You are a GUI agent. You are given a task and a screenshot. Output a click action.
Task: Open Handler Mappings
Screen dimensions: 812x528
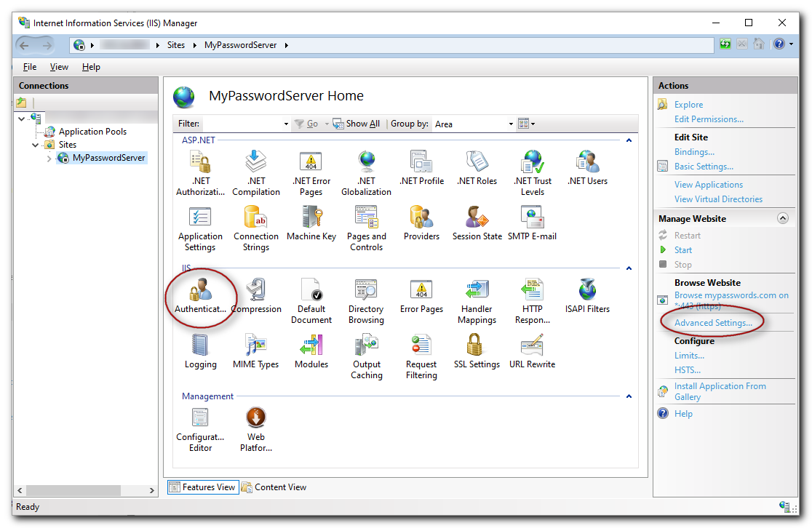[477, 301]
